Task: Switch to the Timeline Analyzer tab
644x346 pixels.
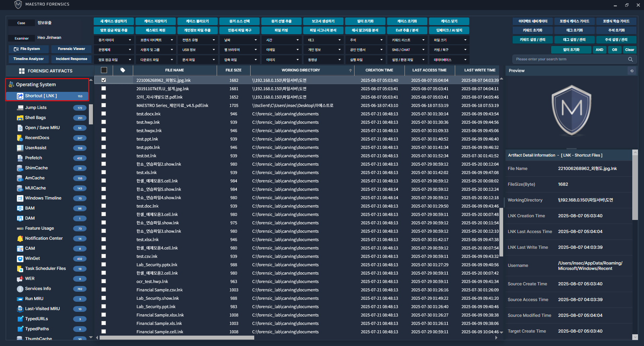Action: (x=29, y=59)
